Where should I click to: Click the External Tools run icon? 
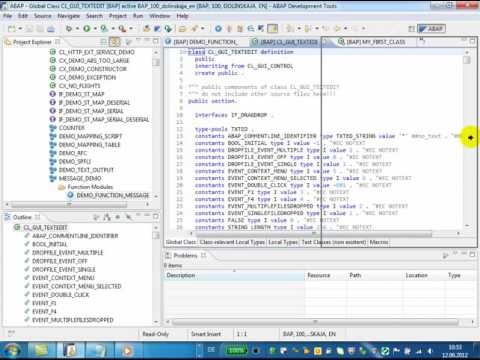pos(122,29)
